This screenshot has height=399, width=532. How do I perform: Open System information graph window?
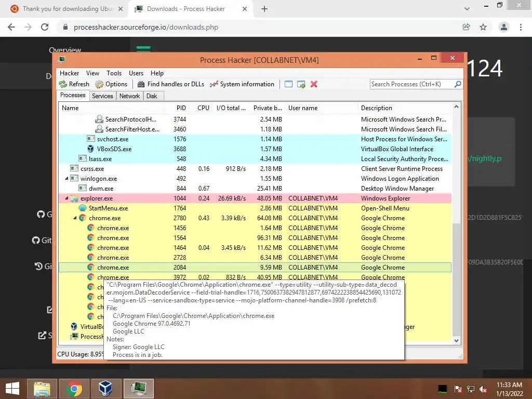pyautogui.click(x=242, y=84)
